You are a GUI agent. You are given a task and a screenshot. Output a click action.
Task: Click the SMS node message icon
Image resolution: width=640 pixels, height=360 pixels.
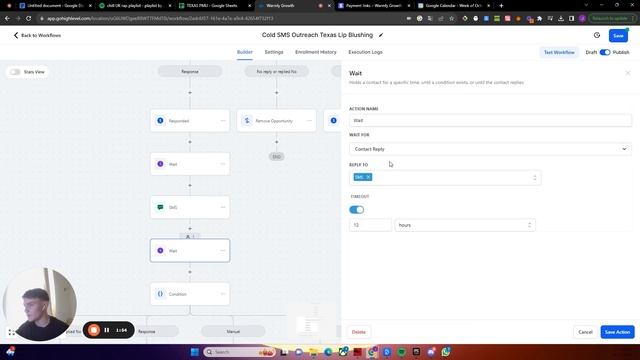coord(160,207)
